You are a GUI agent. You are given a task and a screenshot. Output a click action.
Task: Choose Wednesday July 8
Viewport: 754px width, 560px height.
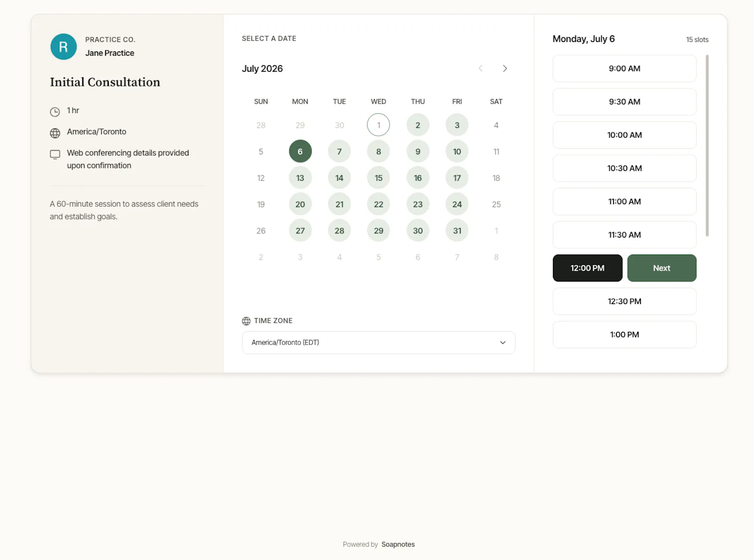(378, 151)
